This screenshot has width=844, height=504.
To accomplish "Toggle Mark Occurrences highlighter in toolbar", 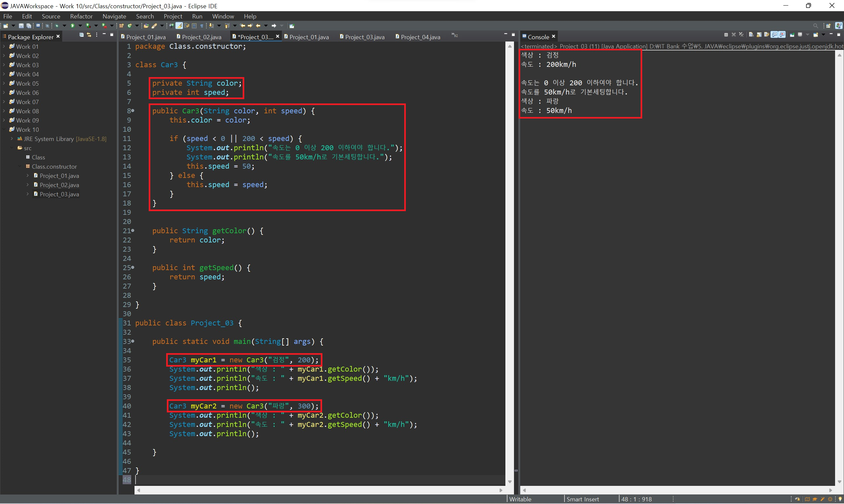I will pyautogui.click(x=179, y=26).
